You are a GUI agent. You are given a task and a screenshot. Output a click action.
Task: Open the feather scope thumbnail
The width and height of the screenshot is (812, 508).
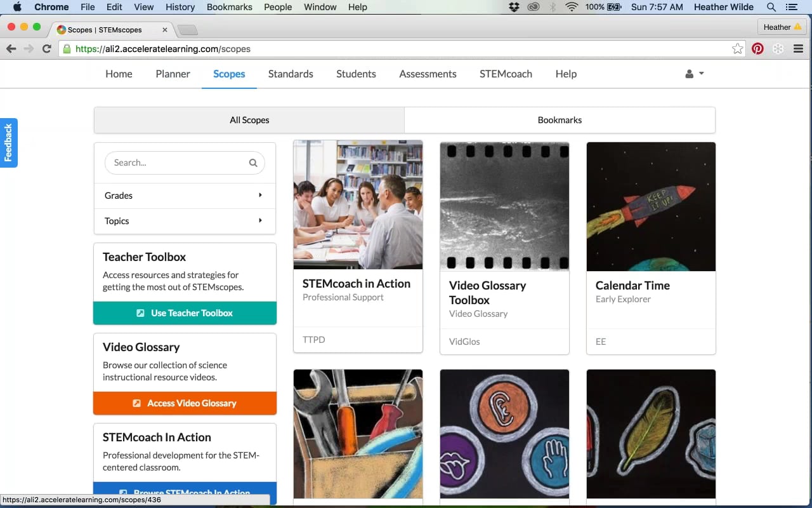click(x=651, y=434)
